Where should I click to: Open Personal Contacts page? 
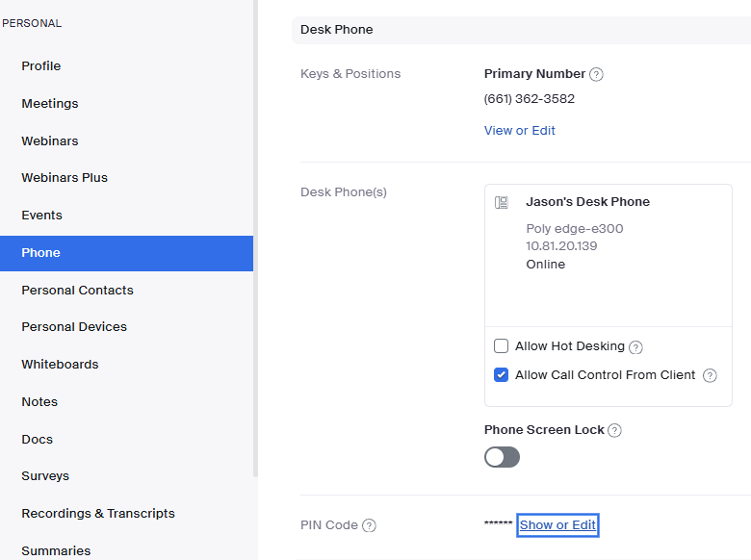pos(77,291)
